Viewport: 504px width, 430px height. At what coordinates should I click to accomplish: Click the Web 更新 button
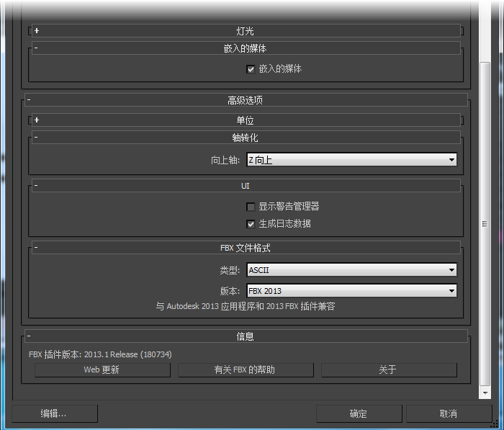102,370
